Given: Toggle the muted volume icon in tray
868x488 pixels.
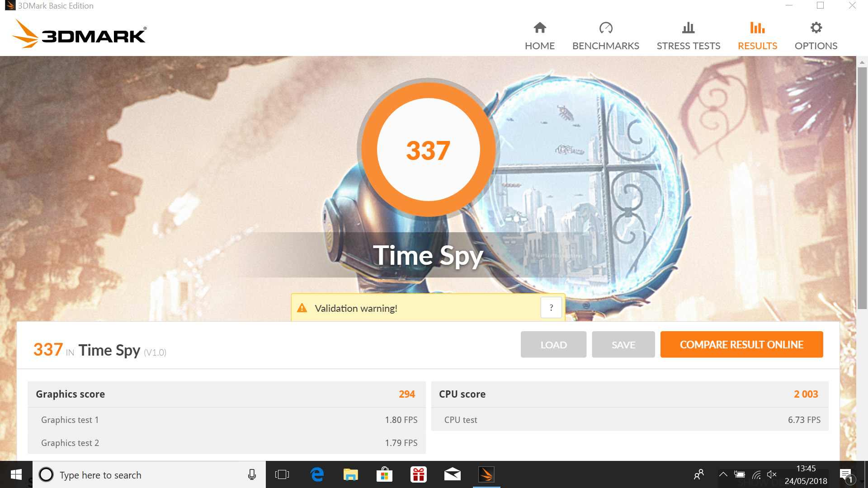Looking at the screenshot, I should click(x=772, y=474).
